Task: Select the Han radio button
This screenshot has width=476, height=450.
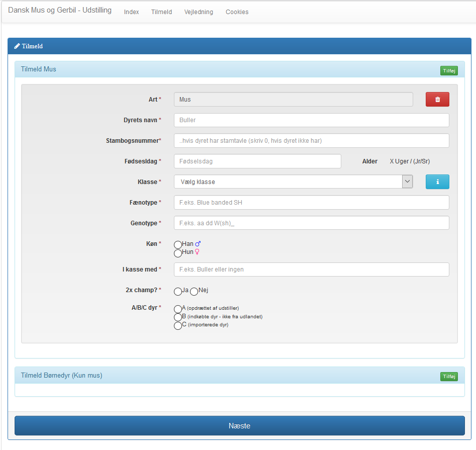Action: pyautogui.click(x=178, y=245)
